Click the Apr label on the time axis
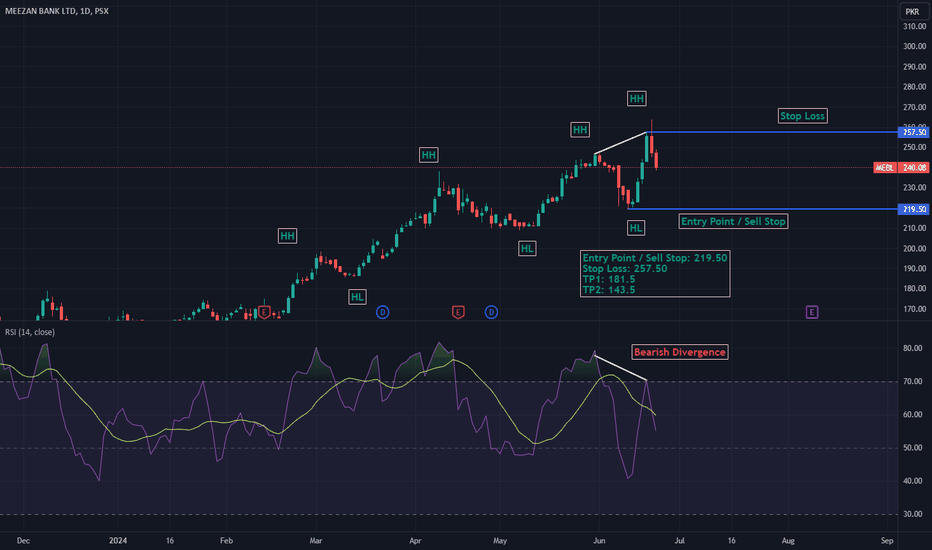 (415, 540)
